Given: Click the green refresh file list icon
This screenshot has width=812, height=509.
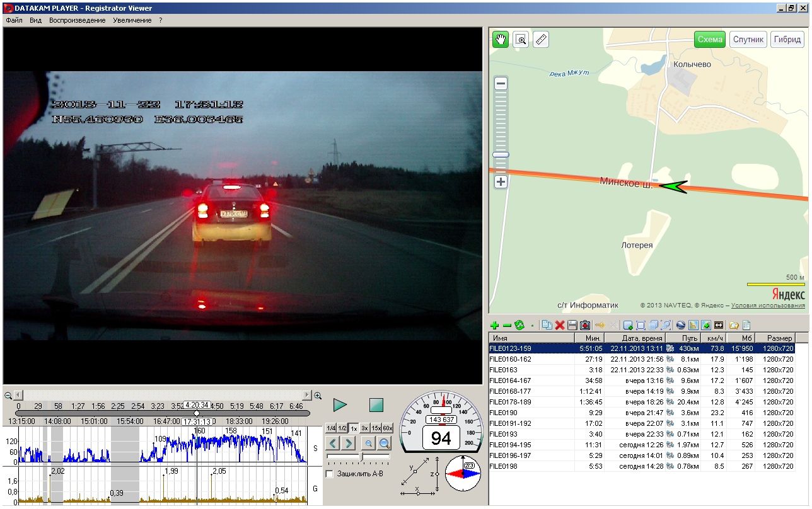Looking at the screenshot, I should point(519,325).
